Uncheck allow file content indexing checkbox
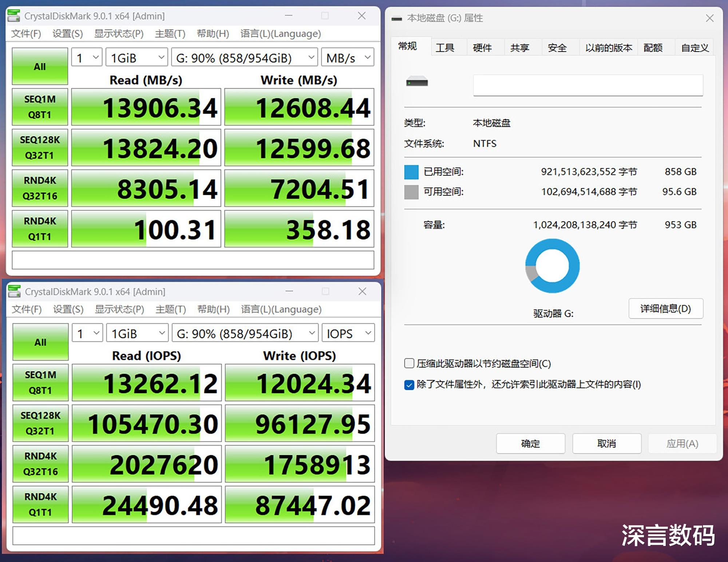The width and height of the screenshot is (728, 562). pyautogui.click(x=409, y=385)
